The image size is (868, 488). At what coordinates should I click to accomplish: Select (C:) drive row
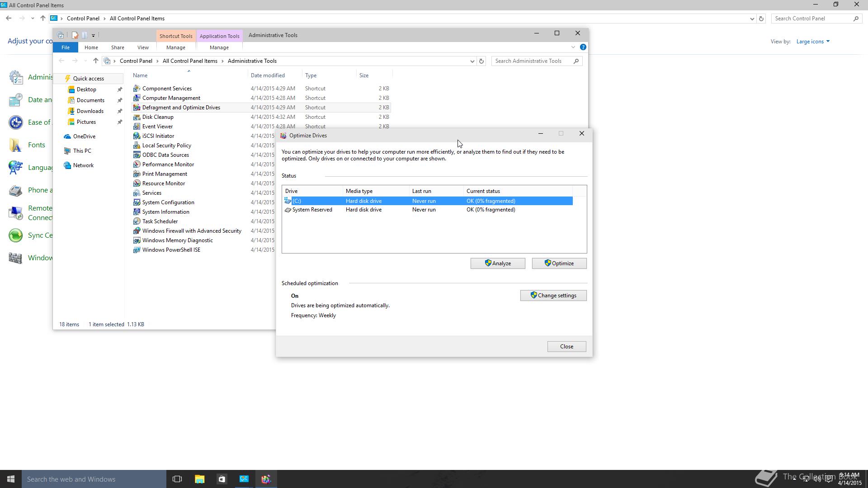[x=428, y=201]
